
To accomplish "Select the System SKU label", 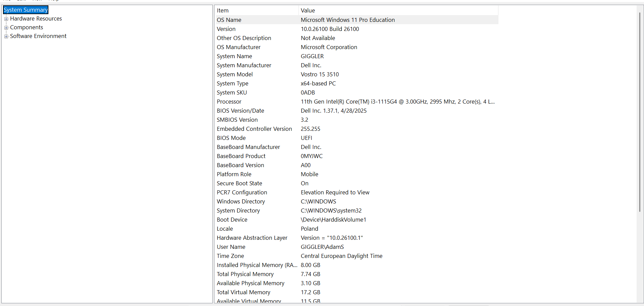I will pyautogui.click(x=232, y=92).
